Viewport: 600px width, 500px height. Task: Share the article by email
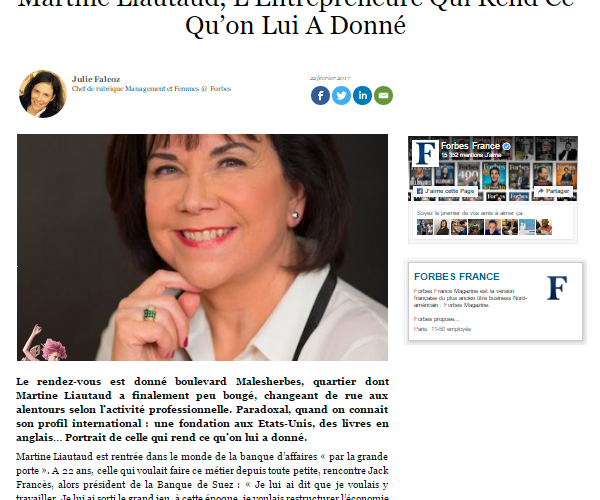click(383, 95)
